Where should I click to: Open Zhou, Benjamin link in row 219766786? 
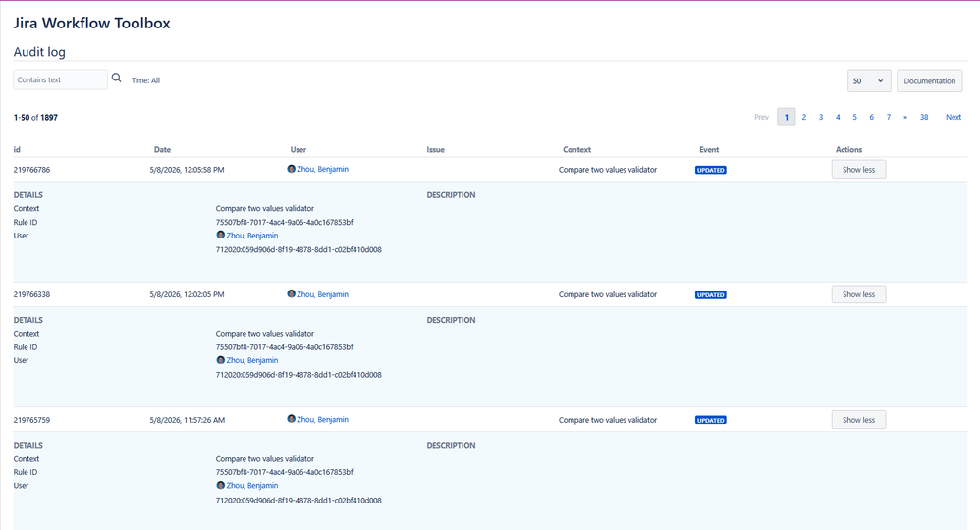[322, 169]
